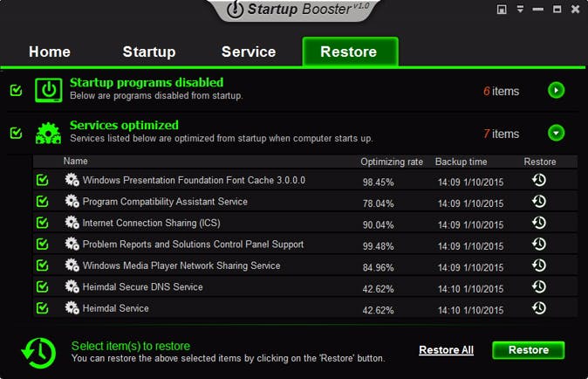Viewport: 588px width, 379px height.
Task: Click restore icon for Windows Presentation Foundation Font Cache
Action: 539,180
